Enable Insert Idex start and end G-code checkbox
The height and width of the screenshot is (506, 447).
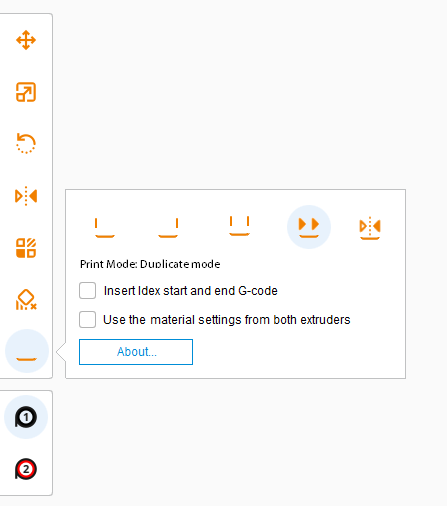[x=87, y=290]
